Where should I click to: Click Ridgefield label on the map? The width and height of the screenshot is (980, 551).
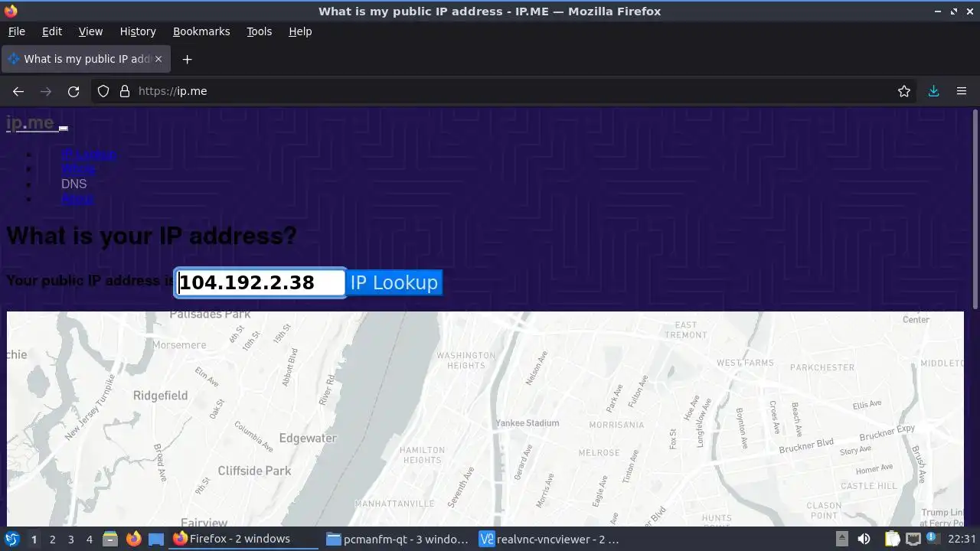click(160, 396)
